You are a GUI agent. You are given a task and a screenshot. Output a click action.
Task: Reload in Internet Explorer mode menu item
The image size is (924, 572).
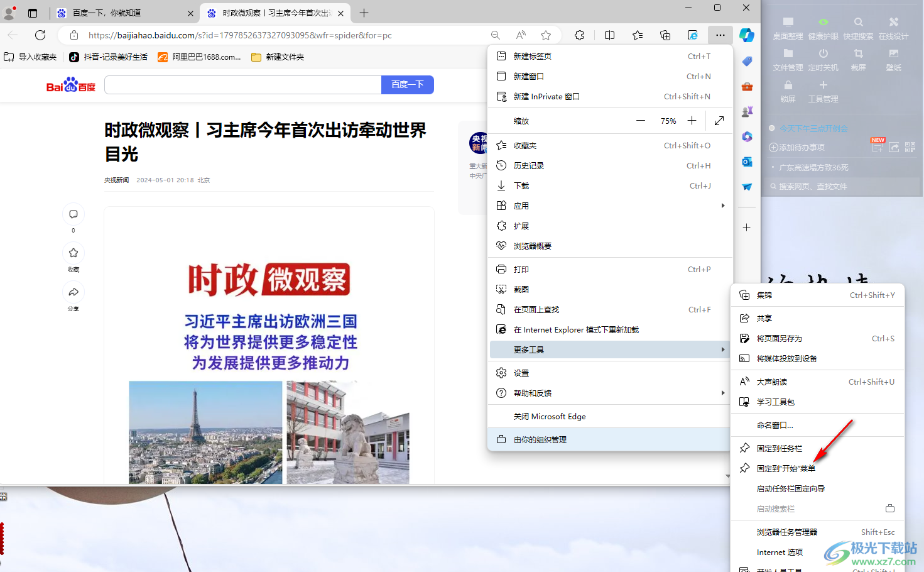coord(610,329)
